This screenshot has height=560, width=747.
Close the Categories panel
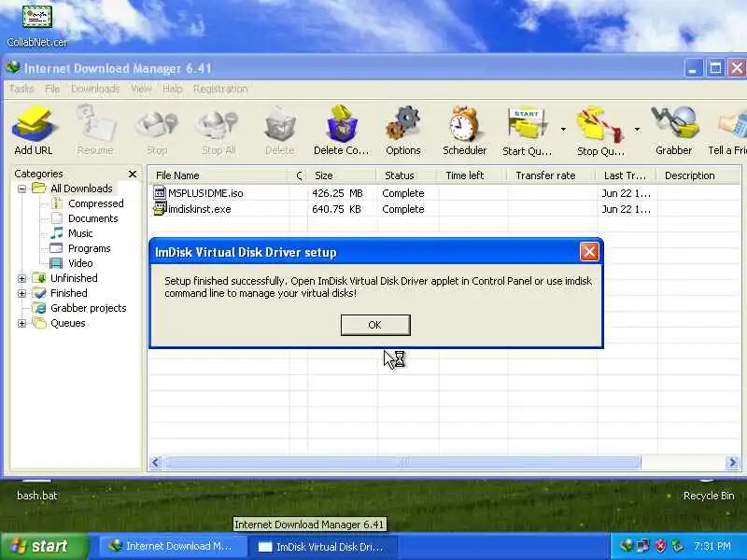(133, 174)
